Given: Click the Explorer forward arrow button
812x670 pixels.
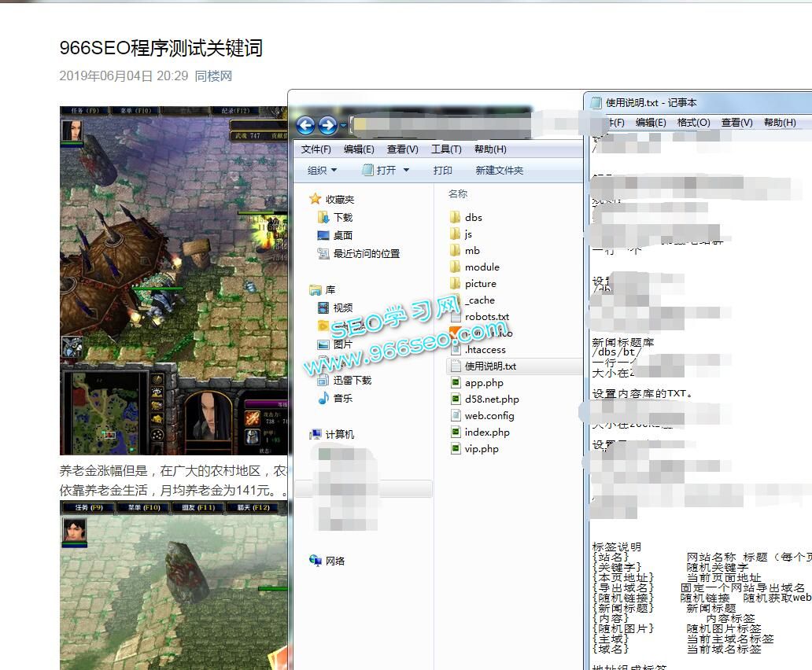Looking at the screenshot, I should [x=328, y=125].
